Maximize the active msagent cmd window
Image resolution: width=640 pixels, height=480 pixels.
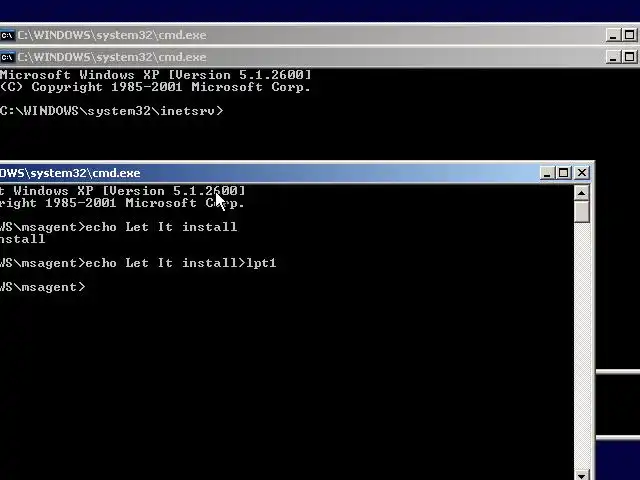point(563,173)
